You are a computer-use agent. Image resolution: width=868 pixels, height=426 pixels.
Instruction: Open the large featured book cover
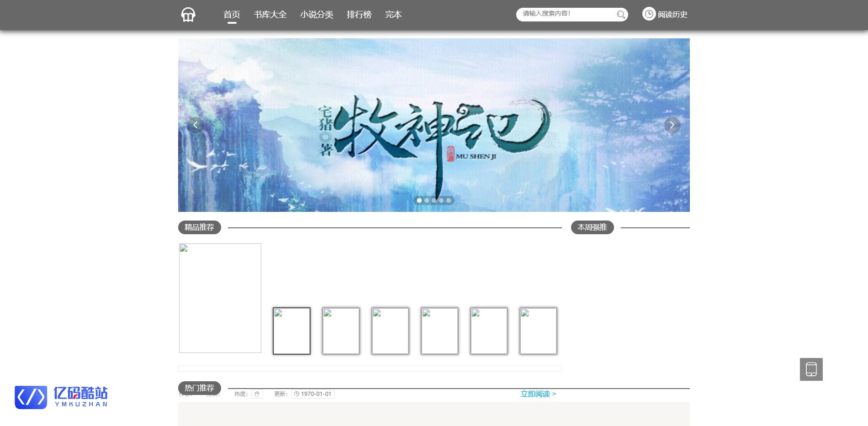[220, 298]
